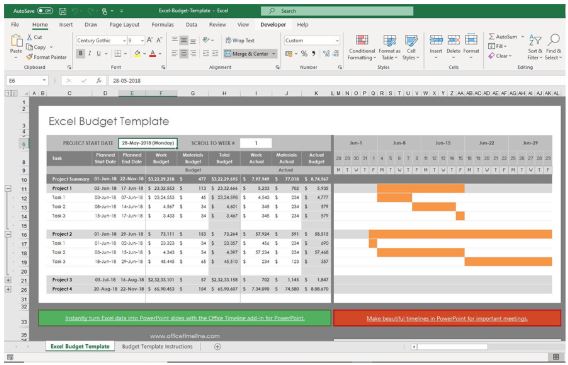Switch to Data tab

pos(191,25)
